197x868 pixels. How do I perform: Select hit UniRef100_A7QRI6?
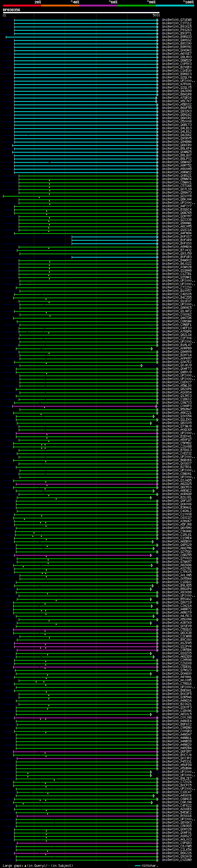(x=177, y=98)
